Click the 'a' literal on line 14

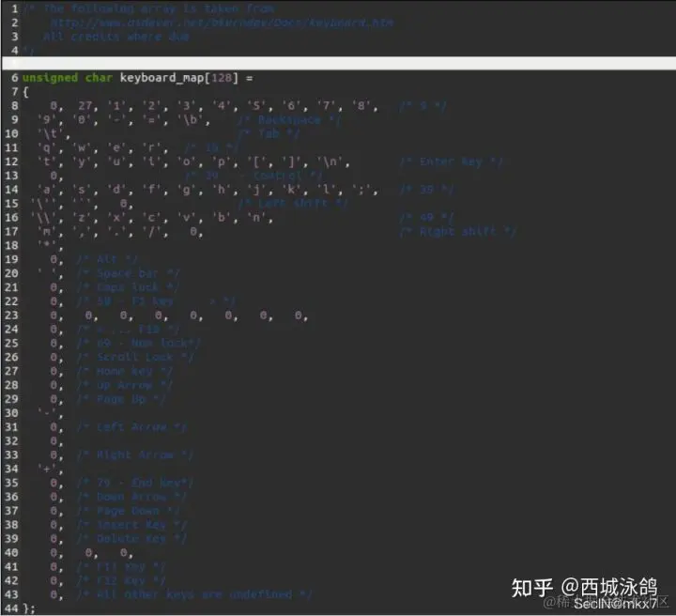click(47, 190)
